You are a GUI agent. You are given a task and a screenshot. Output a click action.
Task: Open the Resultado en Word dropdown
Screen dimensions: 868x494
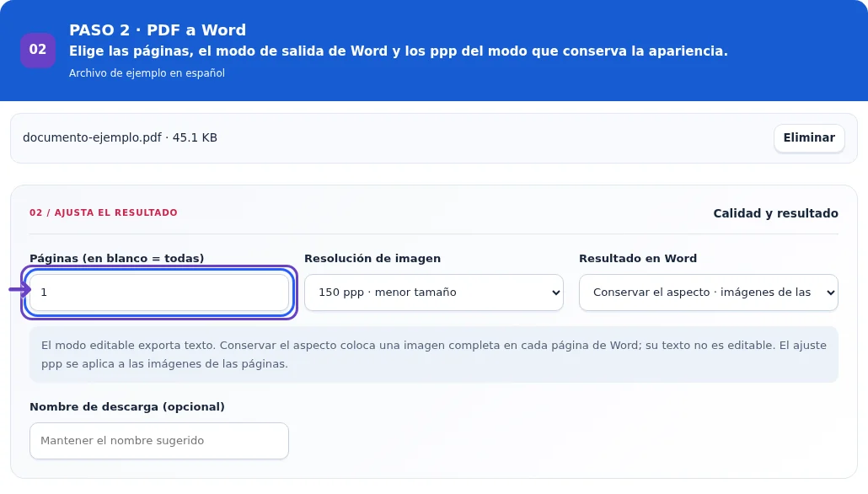[x=709, y=293]
